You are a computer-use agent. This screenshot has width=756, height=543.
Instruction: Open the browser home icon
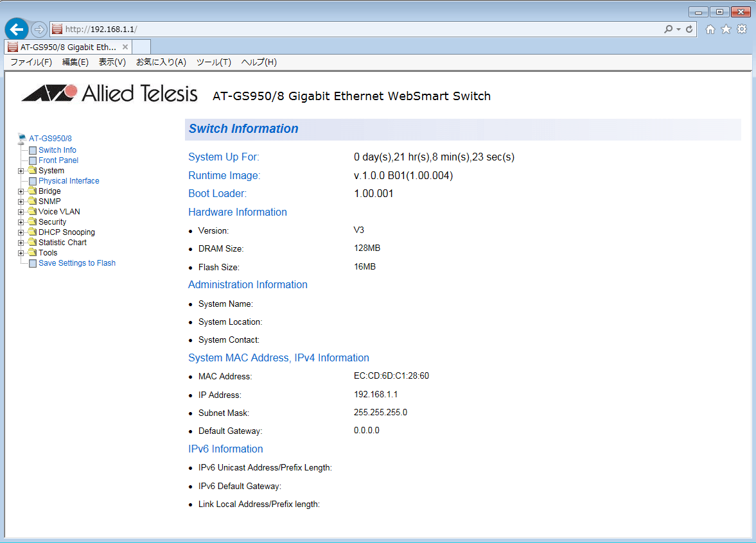click(x=710, y=30)
